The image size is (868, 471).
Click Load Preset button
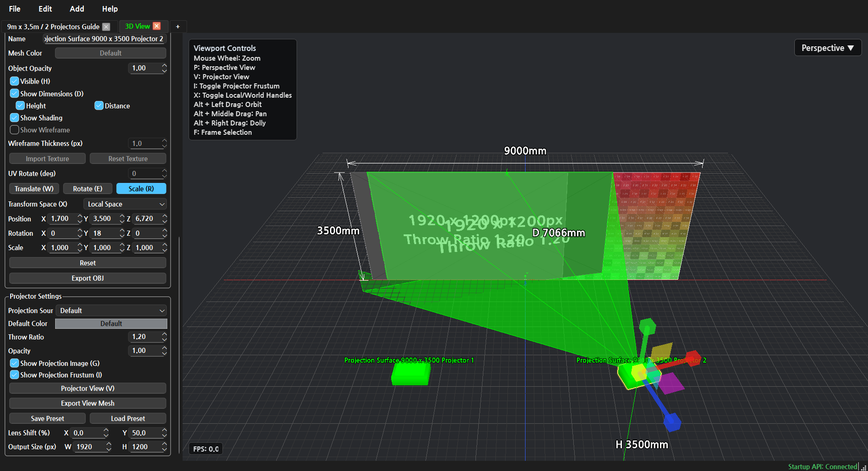click(x=128, y=418)
